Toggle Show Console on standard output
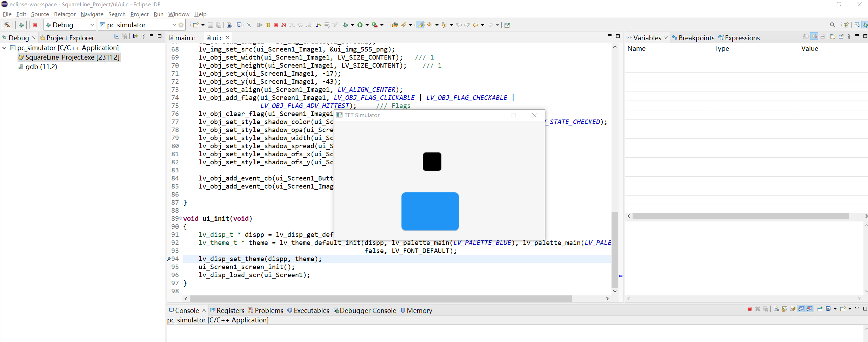 801,309
